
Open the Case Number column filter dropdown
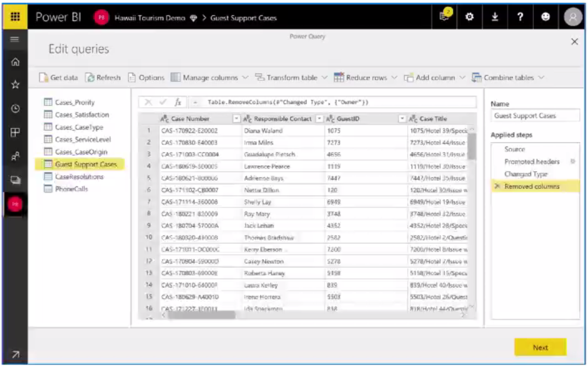pyautogui.click(x=236, y=118)
